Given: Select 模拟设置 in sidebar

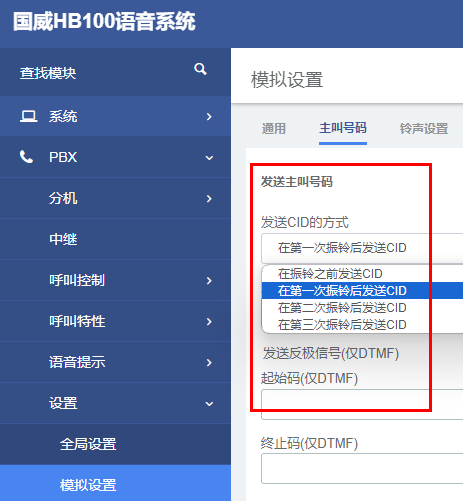Looking at the screenshot, I should [115, 483].
